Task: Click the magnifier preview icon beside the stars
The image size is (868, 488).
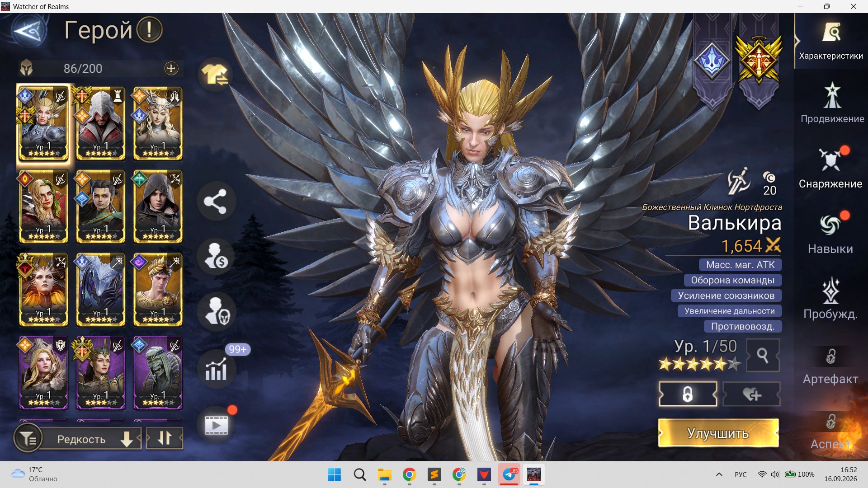Action: (763, 356)
